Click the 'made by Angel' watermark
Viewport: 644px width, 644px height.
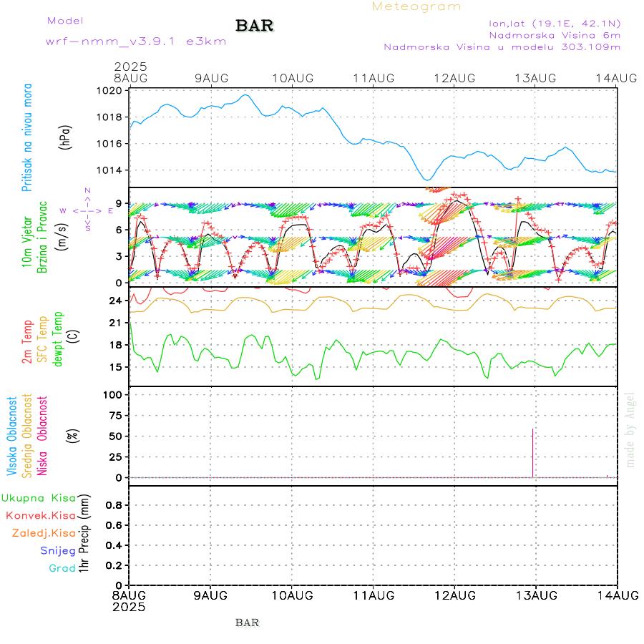(630, 429)
